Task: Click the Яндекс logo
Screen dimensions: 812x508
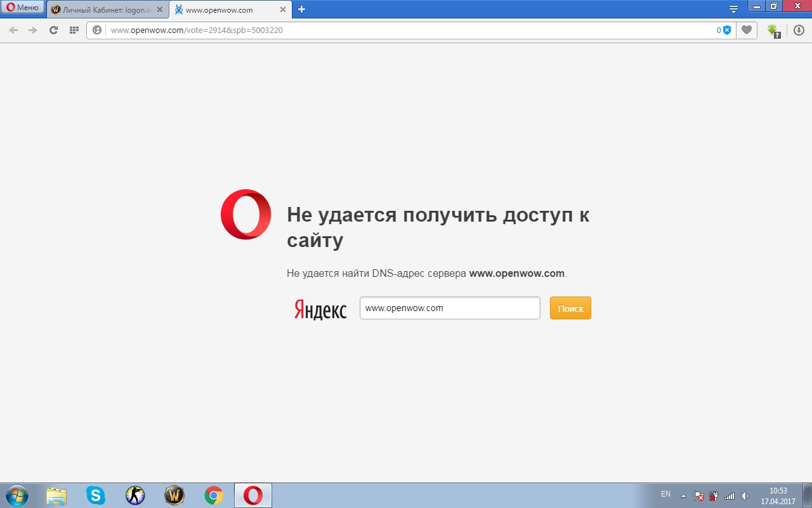Action: [320, 309]
